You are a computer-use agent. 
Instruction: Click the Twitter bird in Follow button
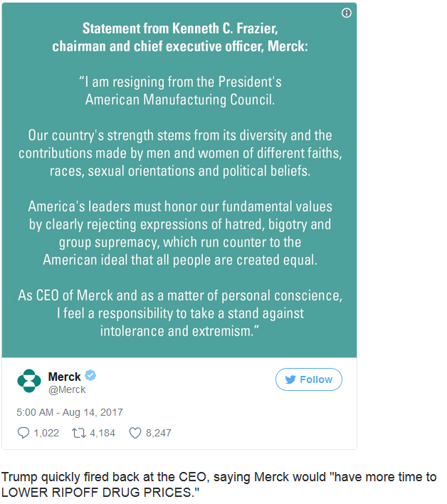tap(290, 379)
